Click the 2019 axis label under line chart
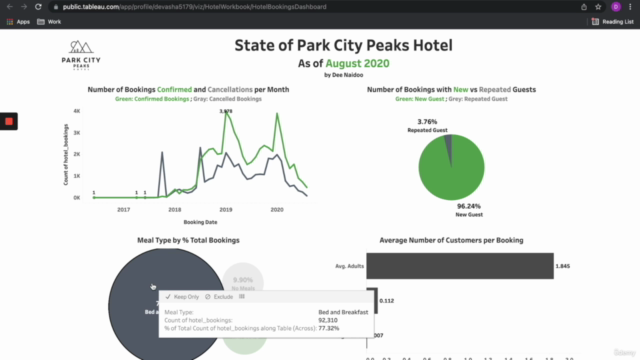 pos(226,210)
